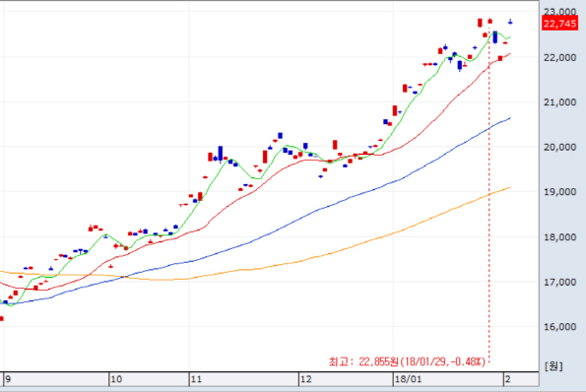The image size is (586, 392).
Task: Click the 10 month label on time axis
Action: 116,379
